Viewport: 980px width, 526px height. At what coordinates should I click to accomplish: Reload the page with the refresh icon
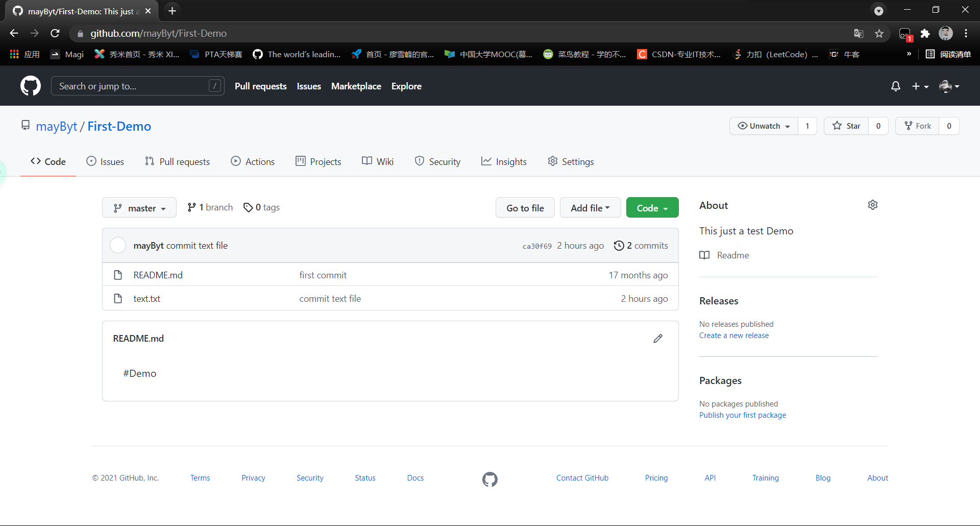tap(55, 33)
